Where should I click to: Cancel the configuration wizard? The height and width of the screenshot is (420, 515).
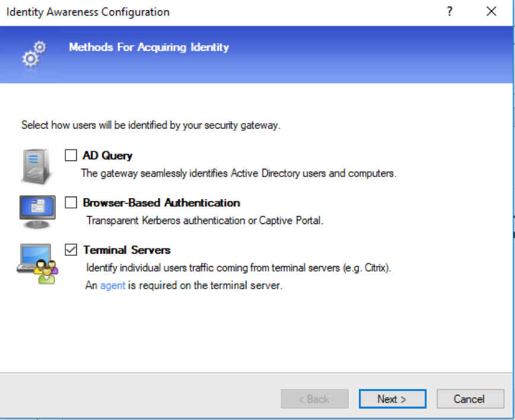point(470,399)
